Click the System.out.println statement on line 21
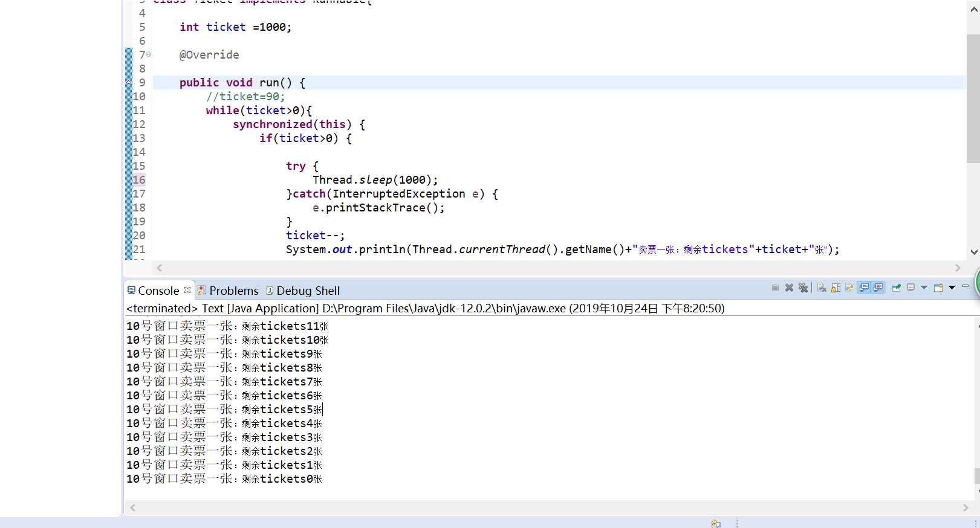Image resolution: width=980 pixels, height=528 pixels. click(563, 250)
